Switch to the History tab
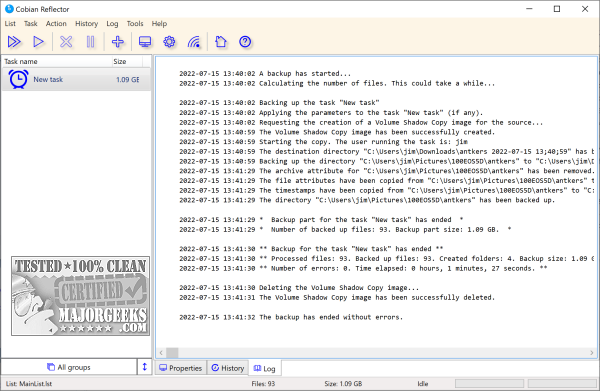The image size is (600, 391). point(228,368)
